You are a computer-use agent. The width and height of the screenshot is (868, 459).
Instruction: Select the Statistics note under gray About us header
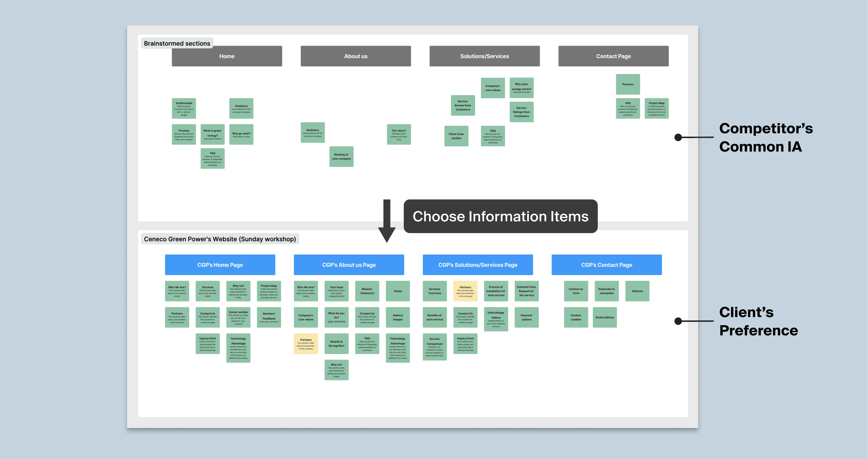(313, 132)
